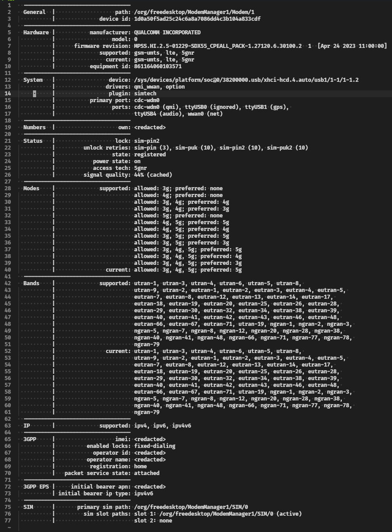Click the 'Modes' section label

click(31, 188)
